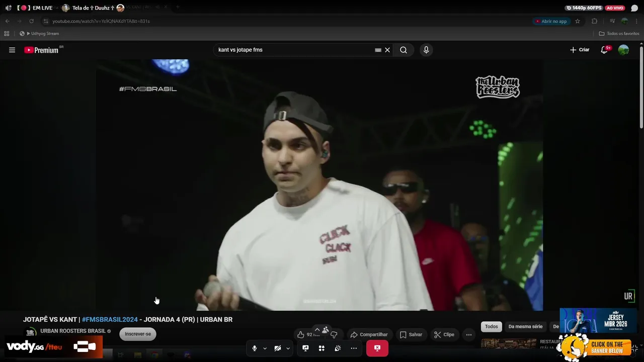
Task: Open recommended video thumbnail in sidebar
Action: pyautogui.click(x=509, y=343)
